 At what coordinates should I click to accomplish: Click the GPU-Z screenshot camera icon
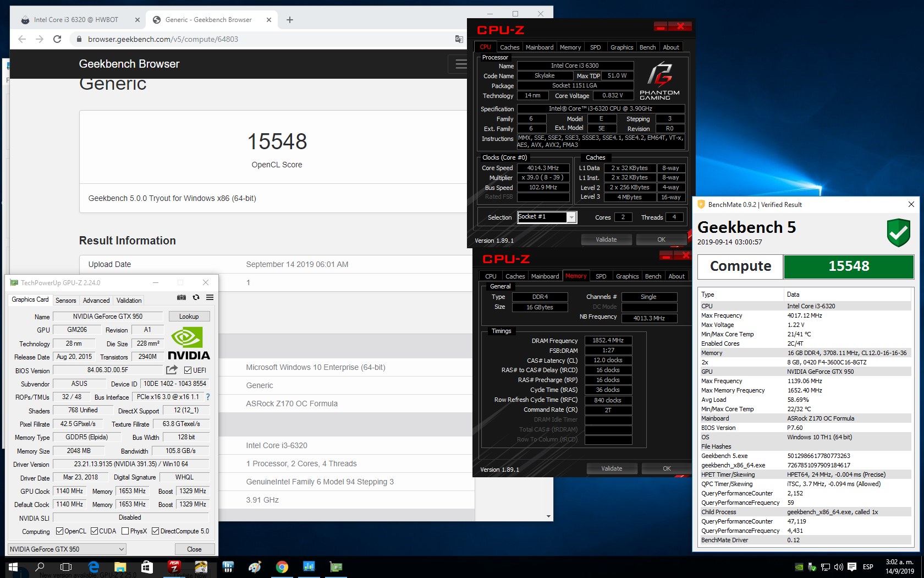tap(182, 297)
